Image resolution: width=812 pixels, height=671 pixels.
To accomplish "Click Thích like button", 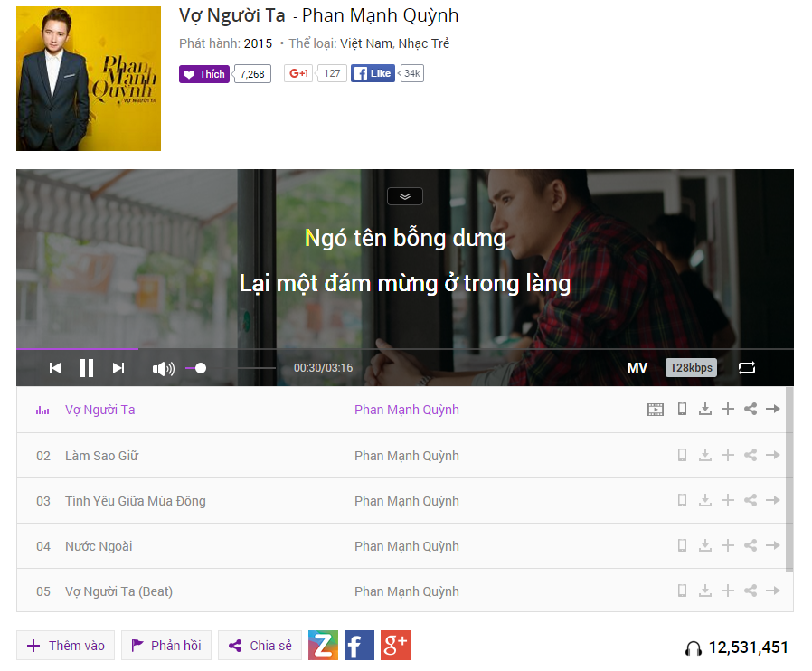I will pos(204,74).
